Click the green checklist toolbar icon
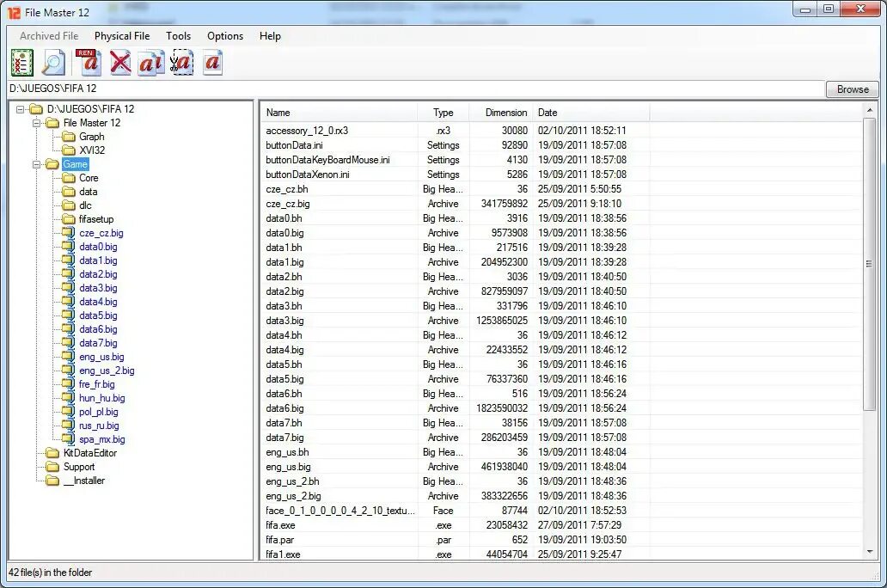The image size is (887, 588). pos(22,62)
